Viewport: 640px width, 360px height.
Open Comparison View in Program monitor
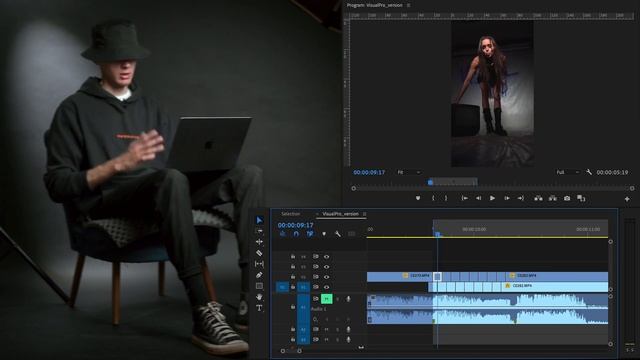point(581,198)
